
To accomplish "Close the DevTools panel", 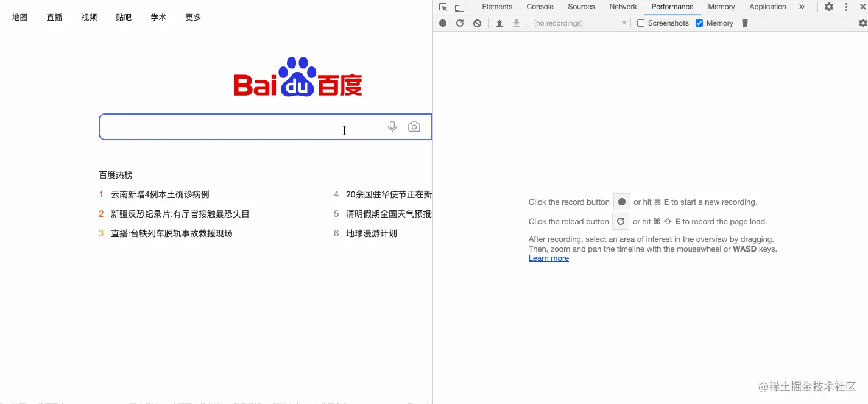I will tap(863, 7).
